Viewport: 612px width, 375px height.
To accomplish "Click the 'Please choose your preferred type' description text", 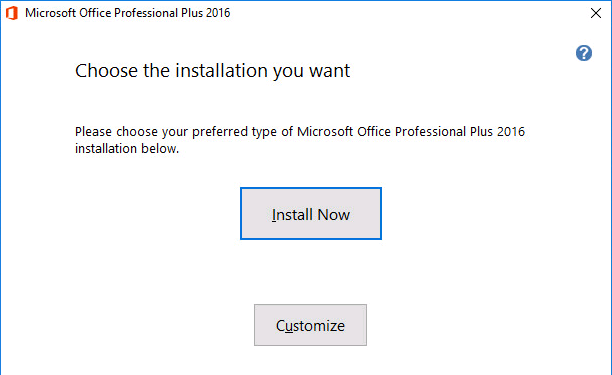I will [x=300, y=140].
